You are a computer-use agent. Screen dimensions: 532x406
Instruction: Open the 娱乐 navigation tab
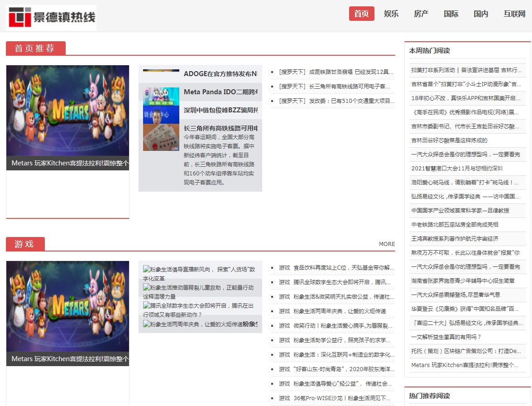[x=391, y=14]
